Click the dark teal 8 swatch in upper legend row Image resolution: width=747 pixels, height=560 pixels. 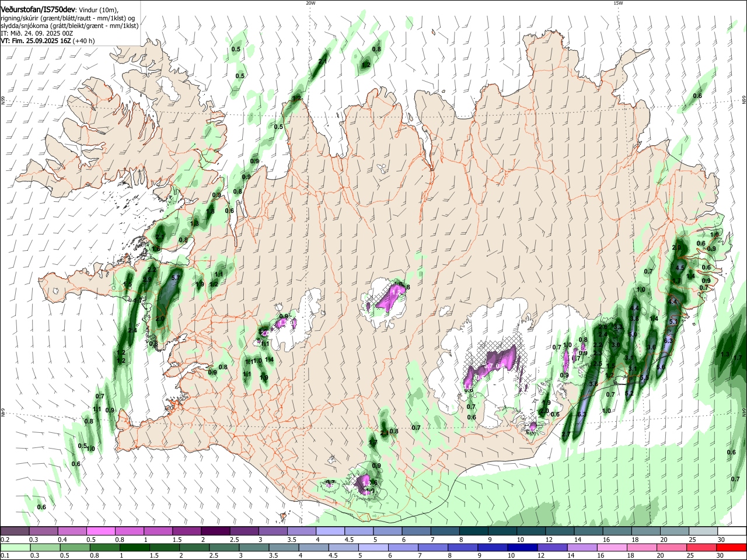point(473,531)
